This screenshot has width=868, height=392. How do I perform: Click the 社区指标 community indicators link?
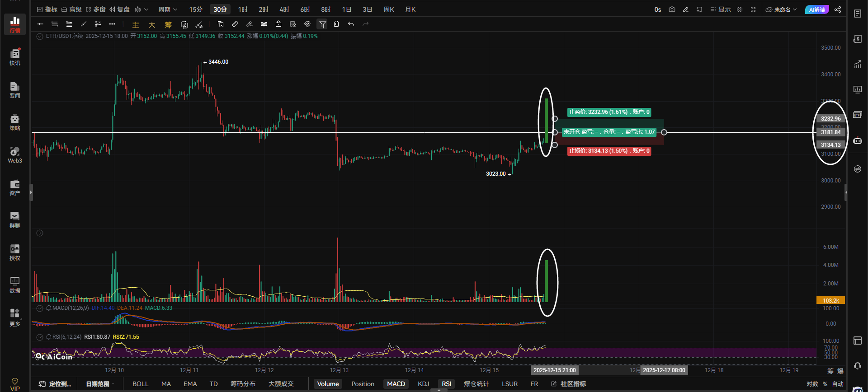pos(569,384)
